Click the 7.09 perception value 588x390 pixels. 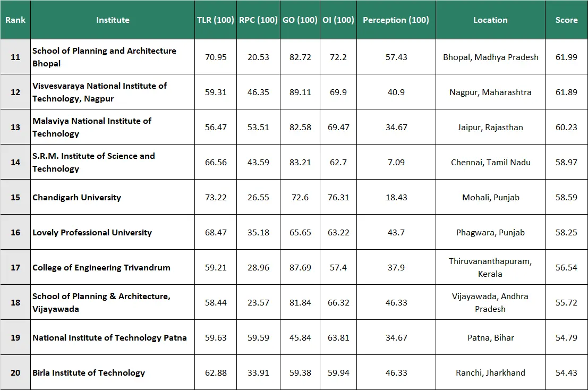point(396,162)
